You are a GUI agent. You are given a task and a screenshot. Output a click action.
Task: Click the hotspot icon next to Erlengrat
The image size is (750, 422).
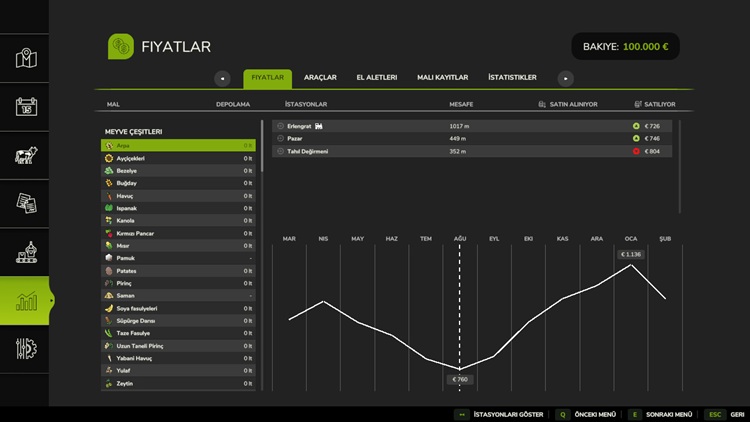(280, 126)
